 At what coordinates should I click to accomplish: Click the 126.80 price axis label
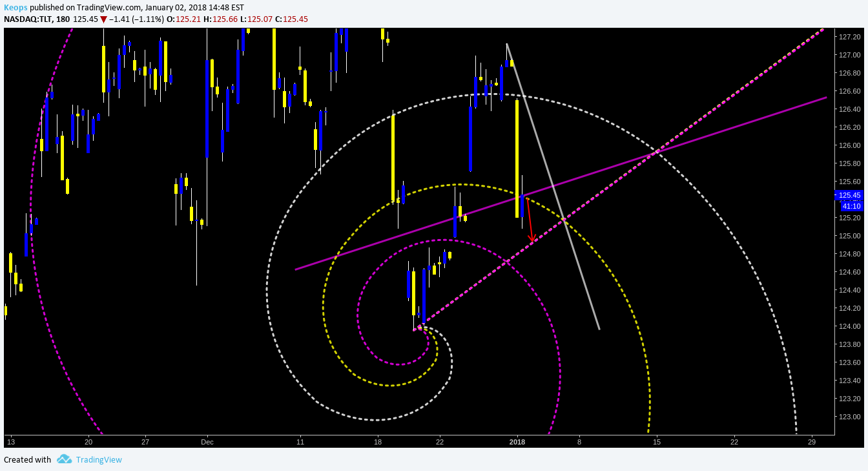coord(849,73)
